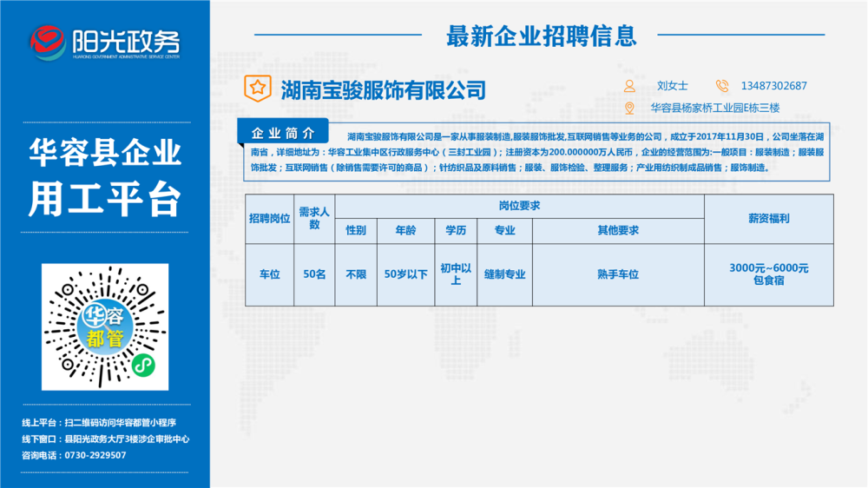Click the 咨询电话 0730-2929507 text

[74, 455]
